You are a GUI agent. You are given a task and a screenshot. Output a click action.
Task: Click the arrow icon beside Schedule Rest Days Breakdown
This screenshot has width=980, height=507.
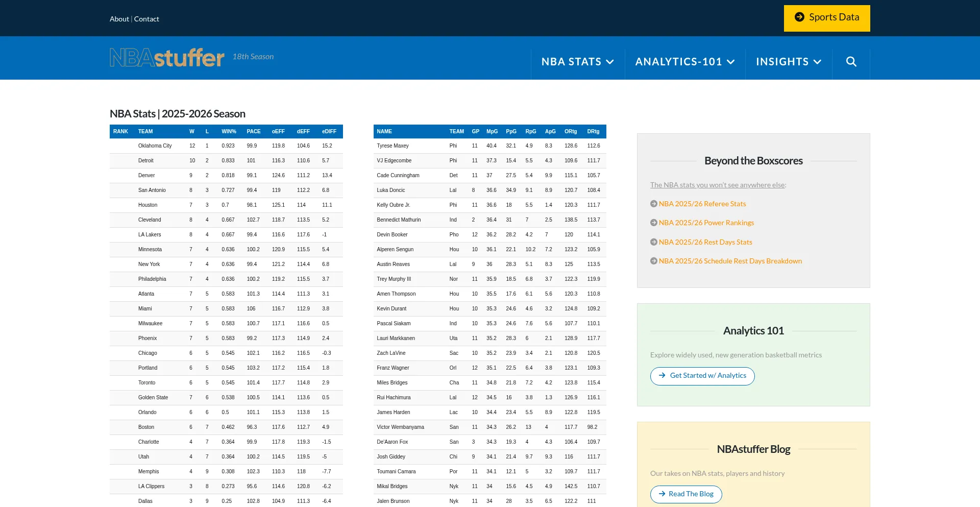[x=653, y=261]
